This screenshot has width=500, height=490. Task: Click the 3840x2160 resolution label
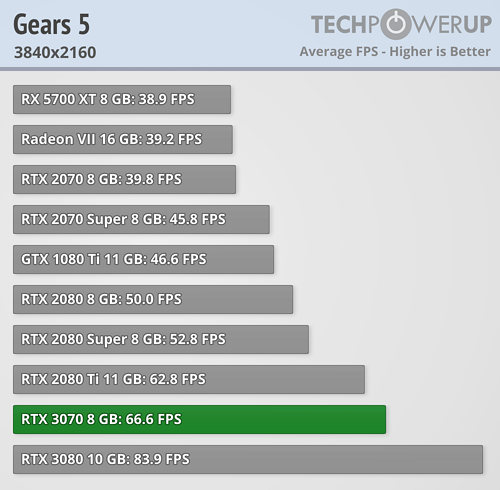click(x=55, y=52)
